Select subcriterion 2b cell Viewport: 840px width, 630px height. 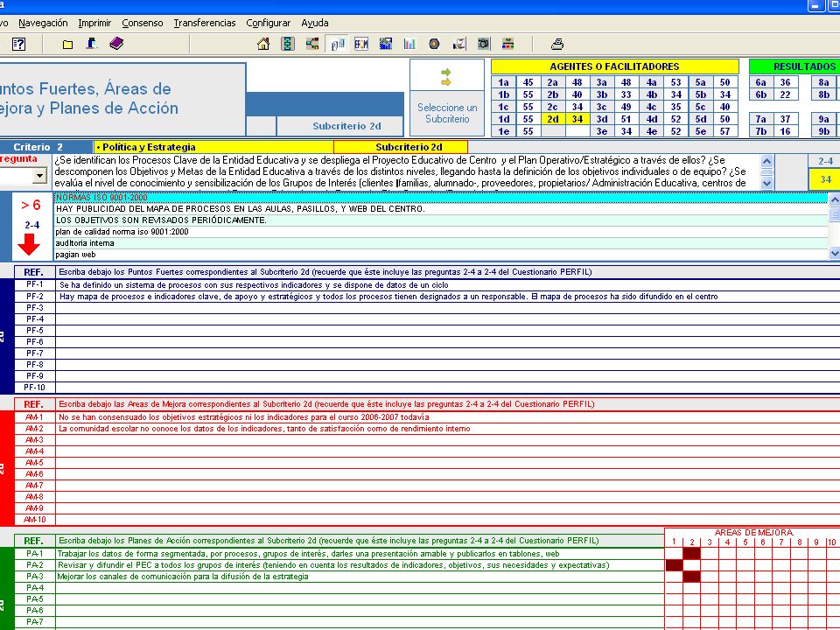point(553,94)
